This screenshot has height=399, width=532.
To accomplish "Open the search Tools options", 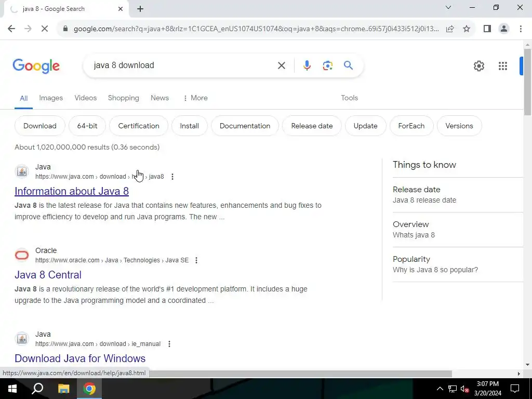I will (x=349, y=98).
